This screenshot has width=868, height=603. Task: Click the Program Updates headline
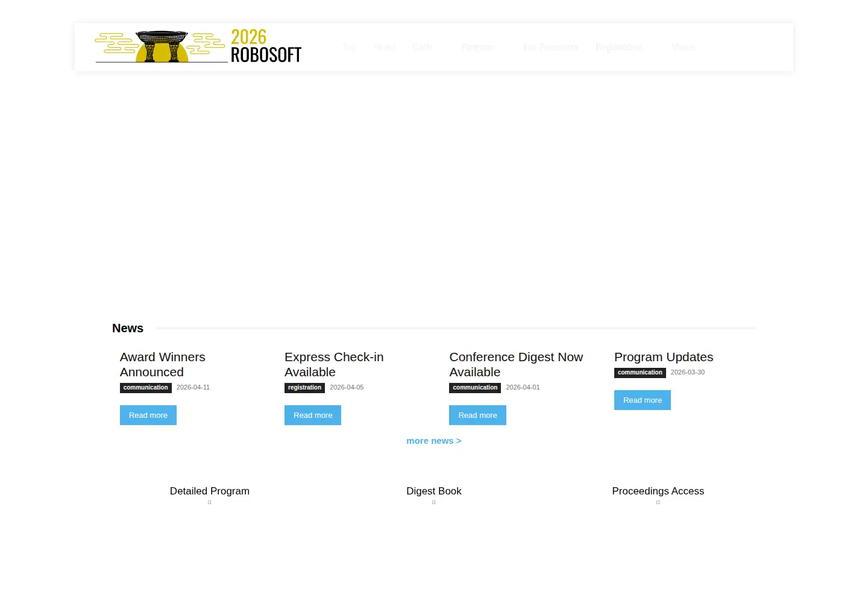click(x=664, y=357)
